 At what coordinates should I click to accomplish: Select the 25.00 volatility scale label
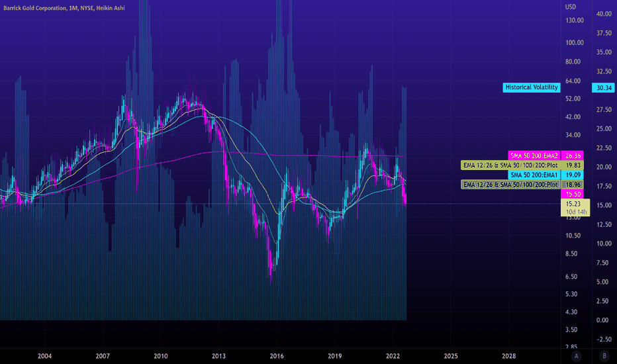604,128
